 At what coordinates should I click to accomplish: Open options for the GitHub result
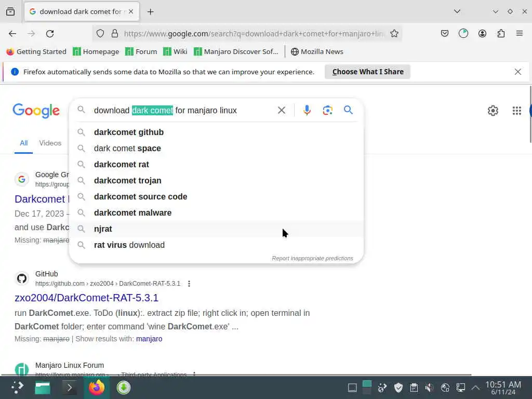pos(189,284)
